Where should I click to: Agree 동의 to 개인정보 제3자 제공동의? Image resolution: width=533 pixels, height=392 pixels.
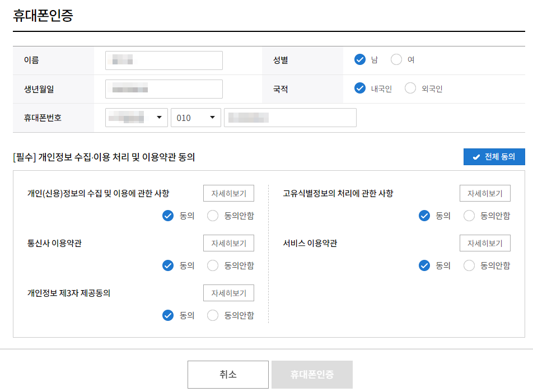167,315
